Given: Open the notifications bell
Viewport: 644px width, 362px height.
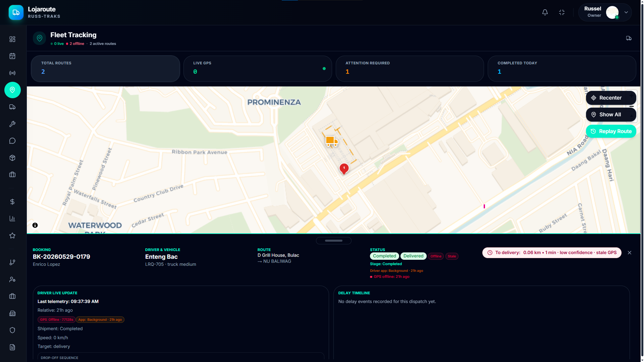Looking at the screenshot, I should pos(545,12).
